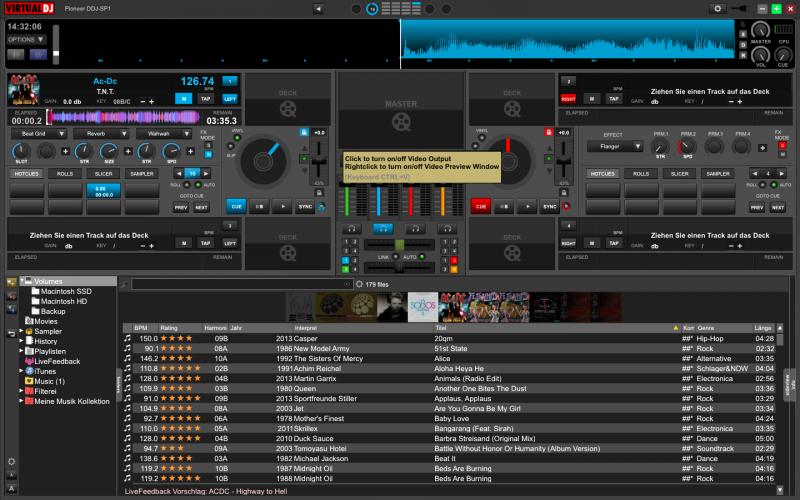The height and width of the screenshot is (500, 800).
Task: Open the settings gear in title bar
Action: [x=717, y=9]
